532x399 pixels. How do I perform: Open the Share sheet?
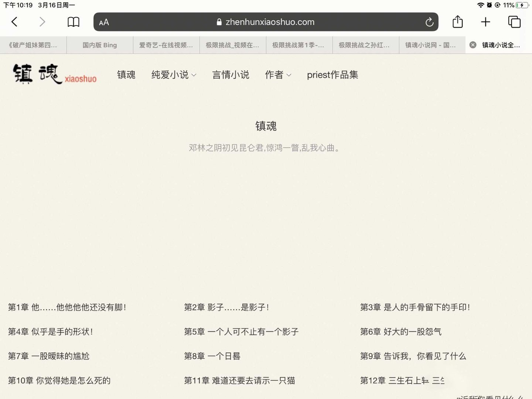(x=457, y=22)
